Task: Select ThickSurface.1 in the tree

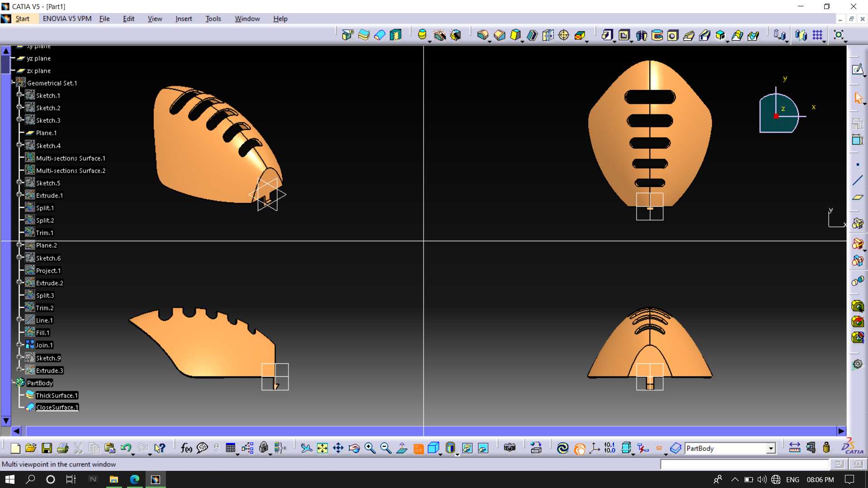Action: (x=57, y=395)
